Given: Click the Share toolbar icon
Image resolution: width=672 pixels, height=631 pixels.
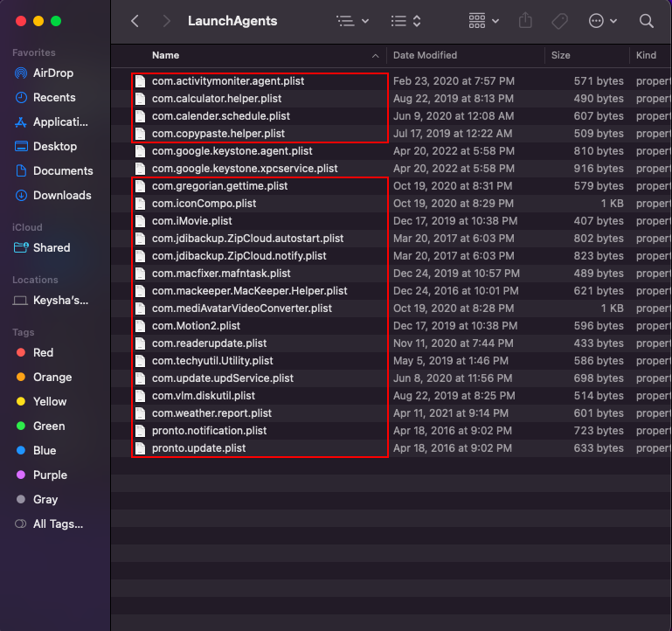Looking at the screenshot, I should pyautogui.click(x=525, y=20).
